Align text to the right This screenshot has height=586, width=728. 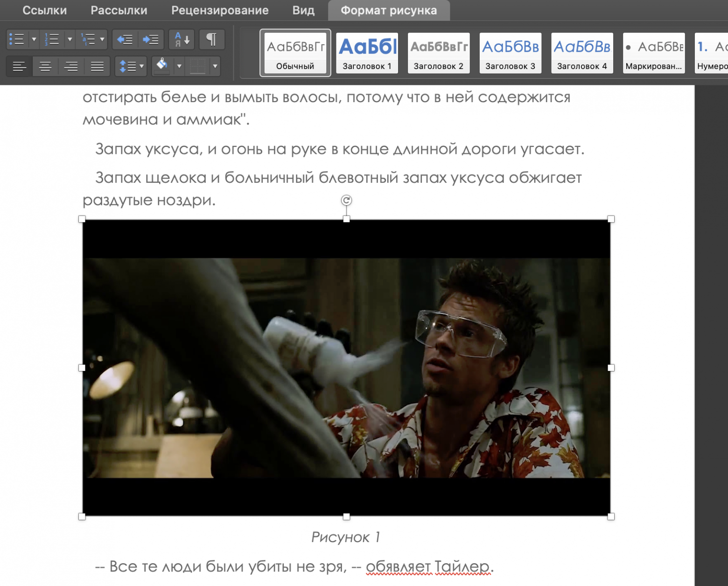(x=71, y=66)
